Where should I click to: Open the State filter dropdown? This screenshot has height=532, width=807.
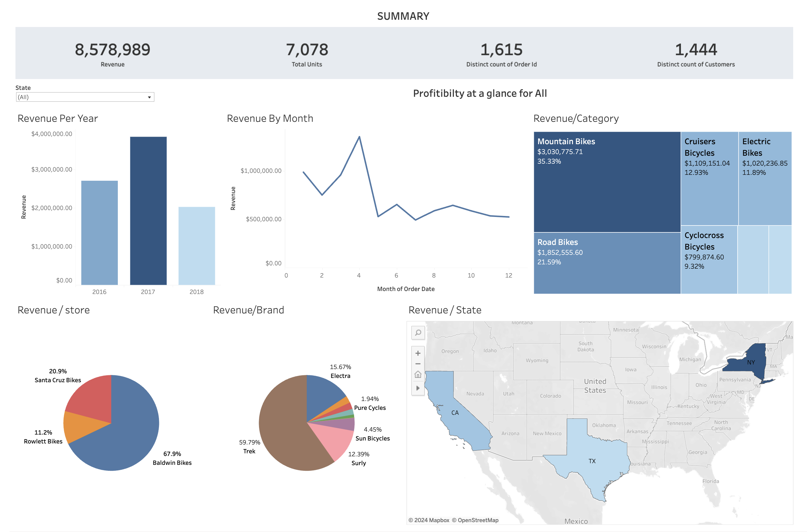(85, 97)
